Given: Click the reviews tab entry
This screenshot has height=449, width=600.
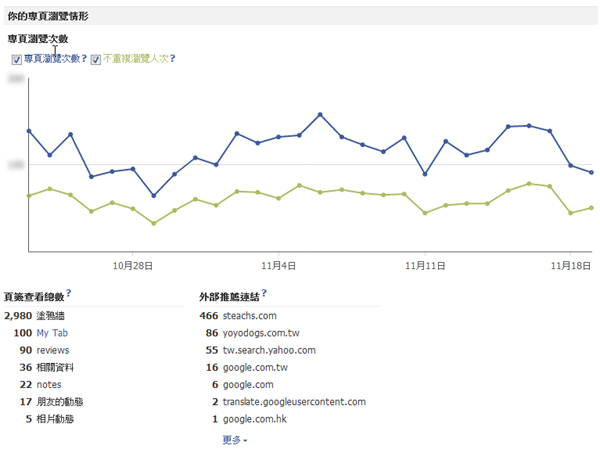Looking at the screenshot, I should pos(53,350).
